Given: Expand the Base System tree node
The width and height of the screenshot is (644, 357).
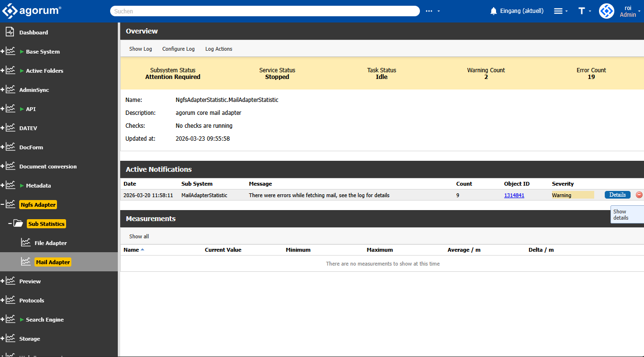Looking at the screenshot, I should pos(2,51).
